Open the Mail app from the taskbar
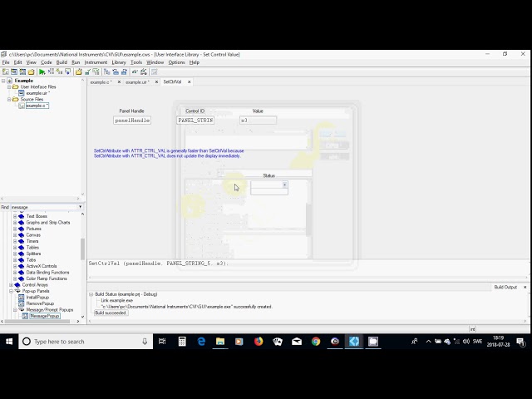This screenshot has height=399, width=532. [297, 342]
